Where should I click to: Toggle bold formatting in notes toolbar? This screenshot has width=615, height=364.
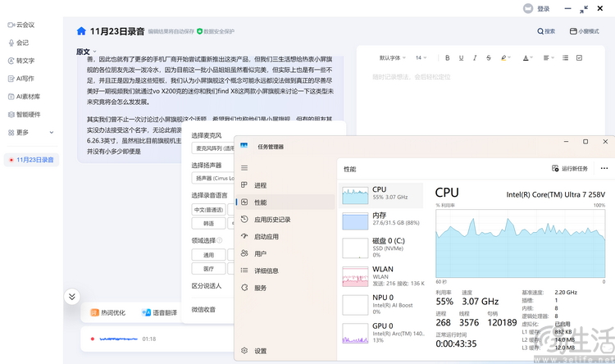[447, 58]
